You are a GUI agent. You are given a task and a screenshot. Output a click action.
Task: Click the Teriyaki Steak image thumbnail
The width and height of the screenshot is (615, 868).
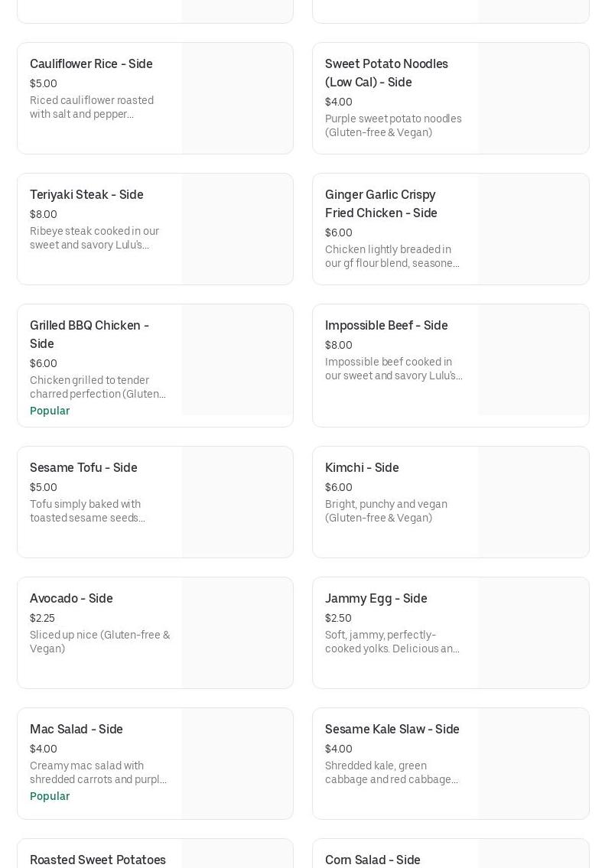pyautogui.click(x=238, y=229)
